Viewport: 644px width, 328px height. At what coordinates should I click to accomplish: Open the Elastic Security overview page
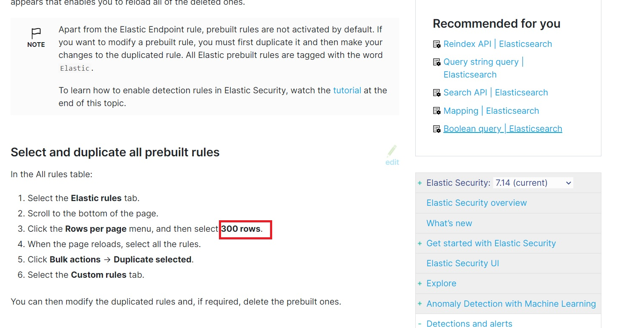[x=477, y=203]
